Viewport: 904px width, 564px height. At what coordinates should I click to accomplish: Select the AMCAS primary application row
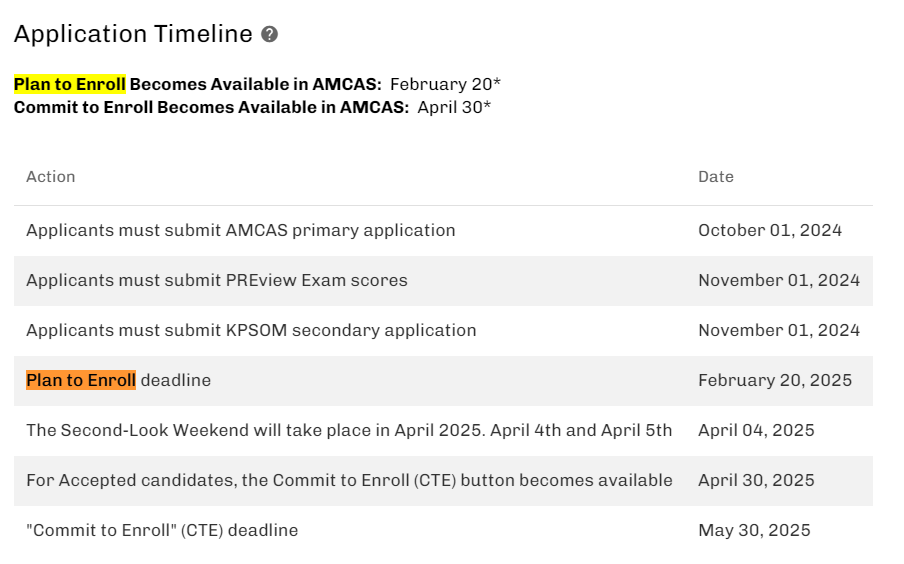(x=443, y=231)
